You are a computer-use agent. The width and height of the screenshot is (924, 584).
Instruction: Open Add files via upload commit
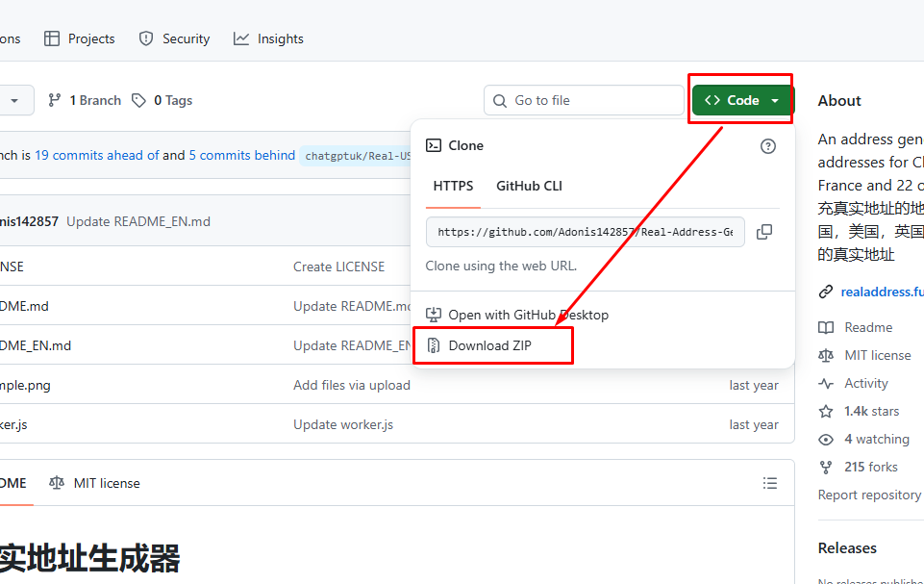coord(352,385)
